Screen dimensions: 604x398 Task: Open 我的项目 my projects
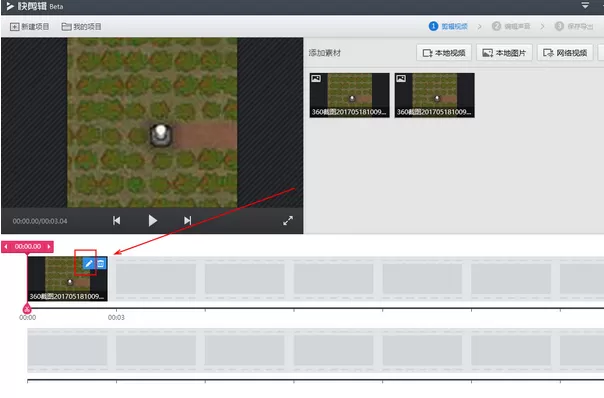81,27
